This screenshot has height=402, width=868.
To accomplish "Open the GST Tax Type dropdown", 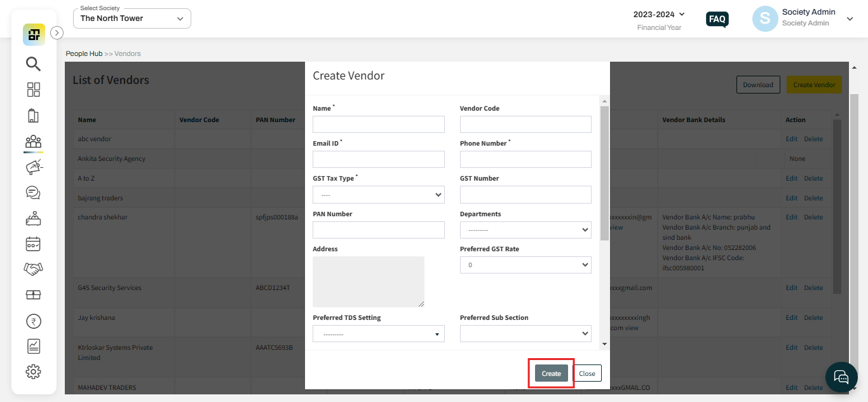I will click(378, 194).
